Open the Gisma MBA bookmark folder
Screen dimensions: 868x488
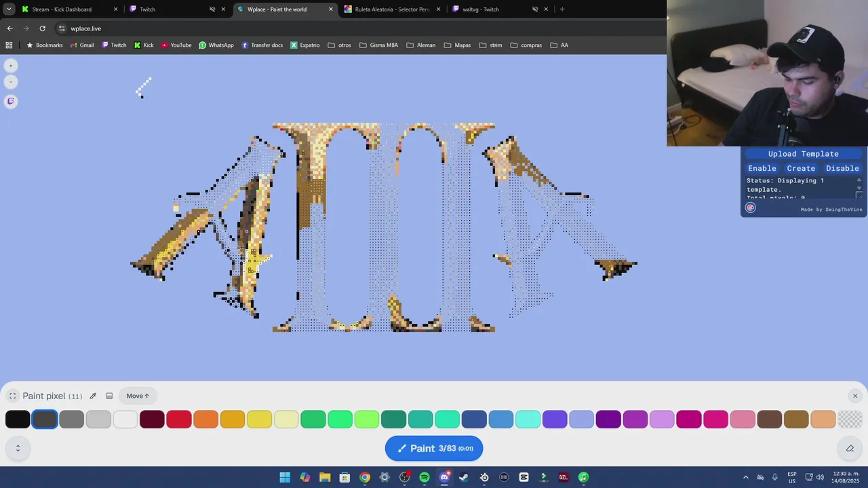point(378,45)
